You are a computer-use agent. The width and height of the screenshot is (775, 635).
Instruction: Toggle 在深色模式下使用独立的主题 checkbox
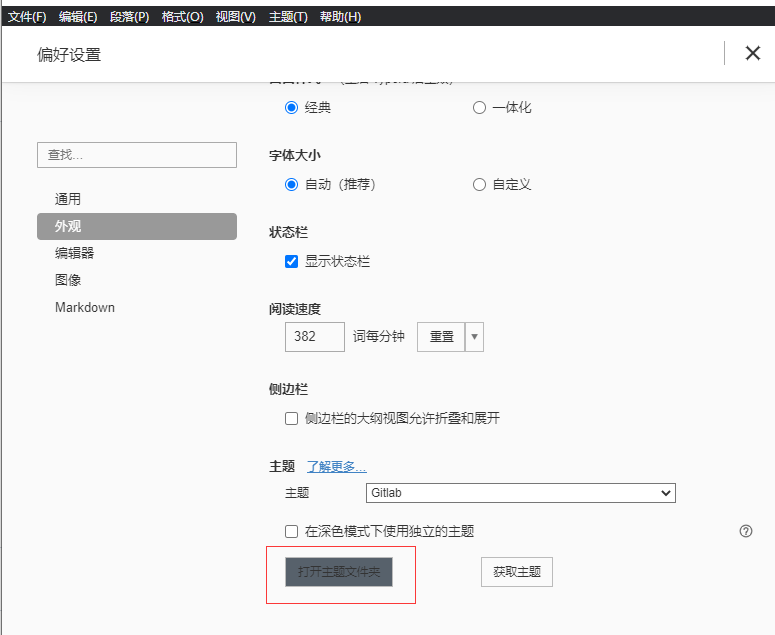292,531
